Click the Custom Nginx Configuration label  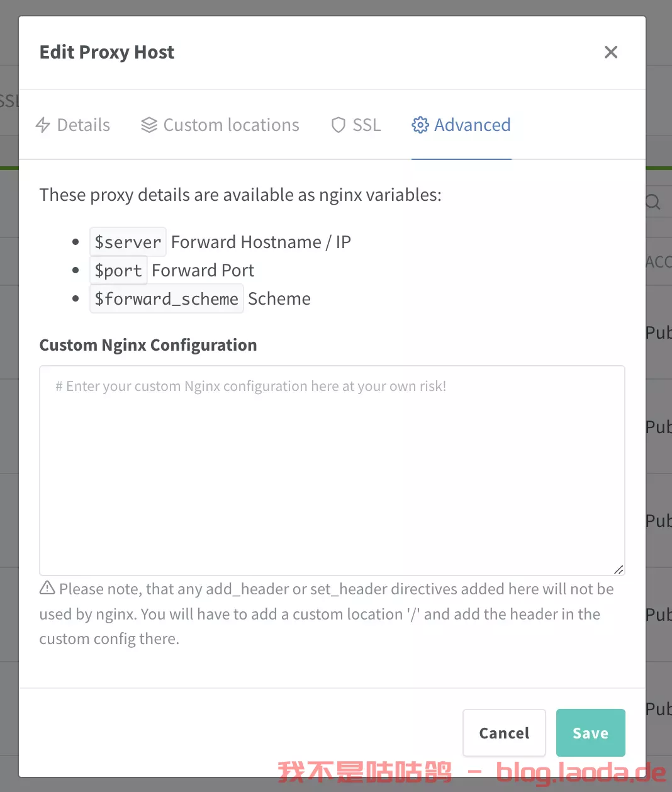click(x=148, y=345)
